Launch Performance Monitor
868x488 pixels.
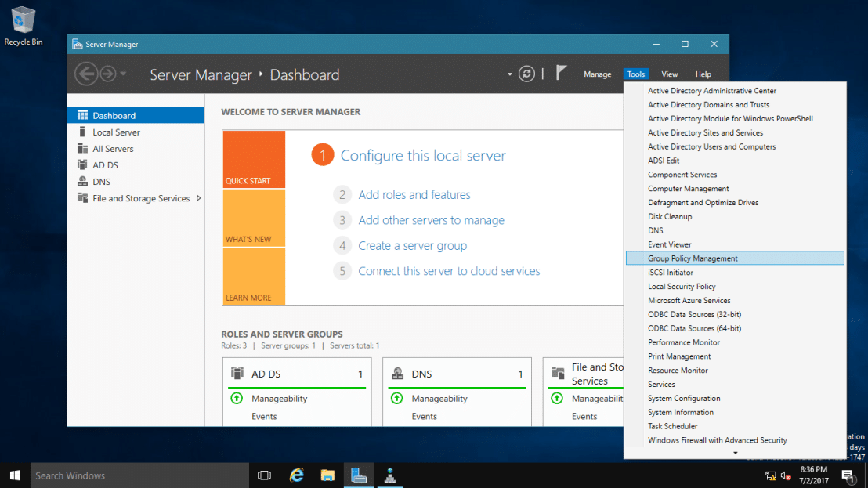click(735, 342)
